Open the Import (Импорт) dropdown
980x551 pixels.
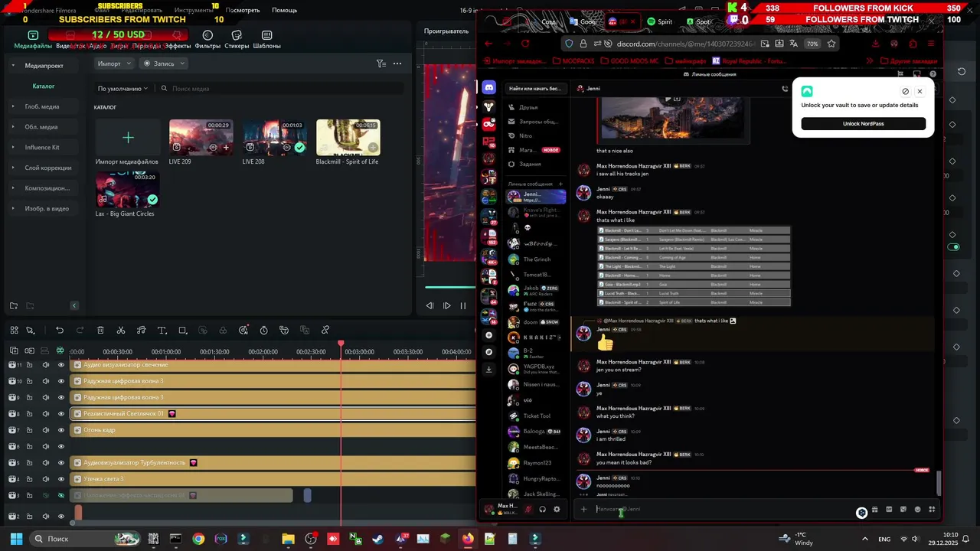pyautogui.click(x=114, y=64)
